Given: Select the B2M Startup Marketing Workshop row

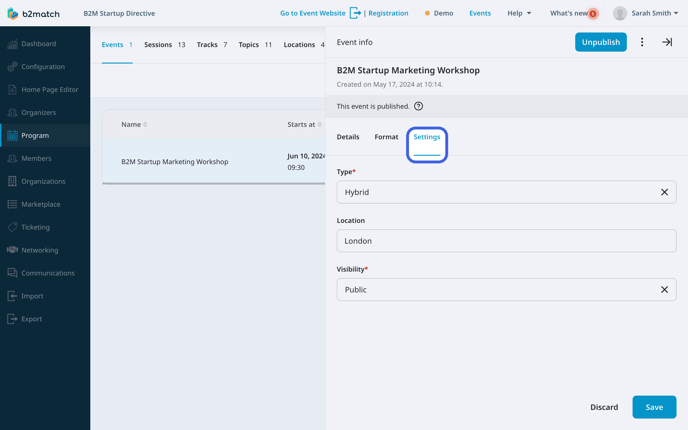Looking at the screenshot, I should 214,162.
